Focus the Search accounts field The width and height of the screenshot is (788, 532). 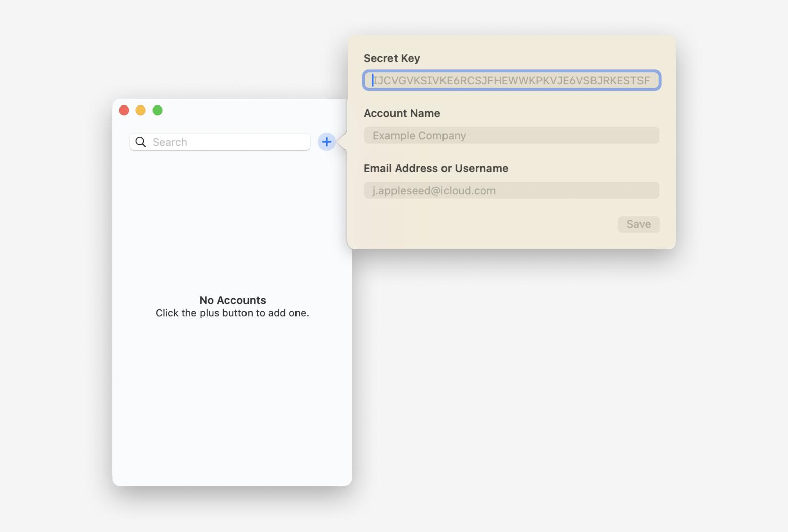[227, 142]
